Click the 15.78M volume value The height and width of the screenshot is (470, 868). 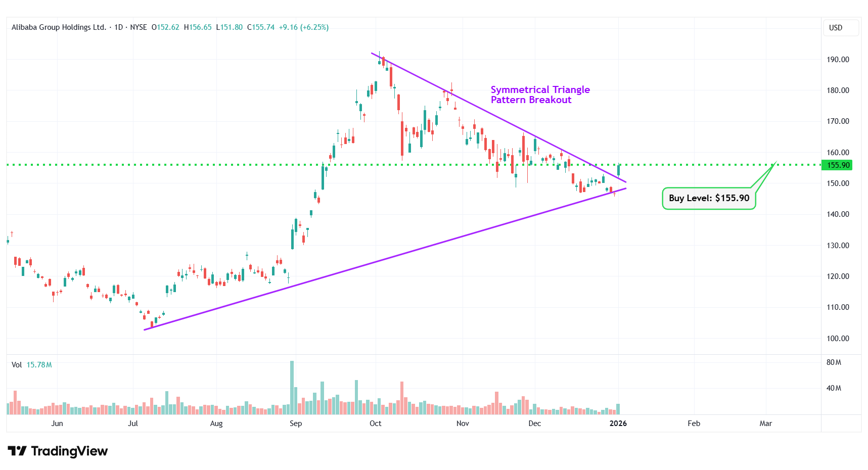coord(39,365)
